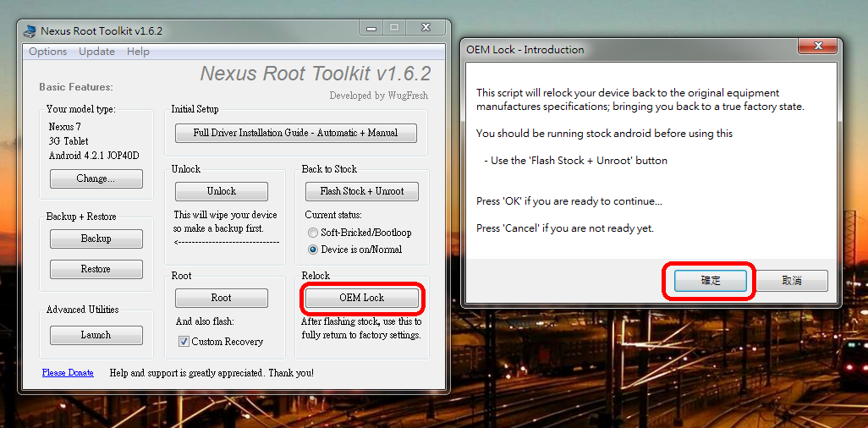Click the Unlock button
This screenshot has width=868, height=428.
click(x=222, y=191)
